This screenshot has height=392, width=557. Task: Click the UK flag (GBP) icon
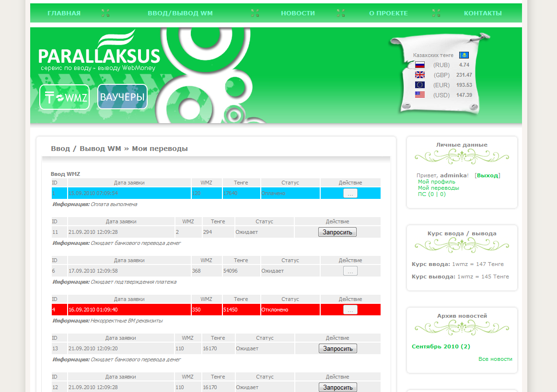420,75
